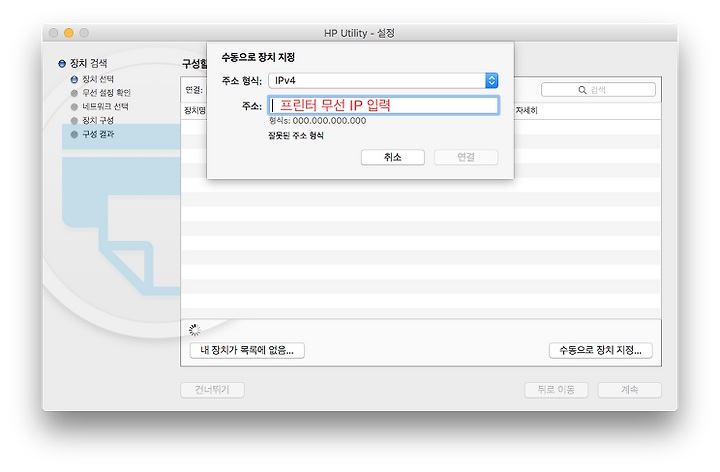720x472 pixels.
Task: Click the 뒤로 이동 button
Action: click(556, 390)
